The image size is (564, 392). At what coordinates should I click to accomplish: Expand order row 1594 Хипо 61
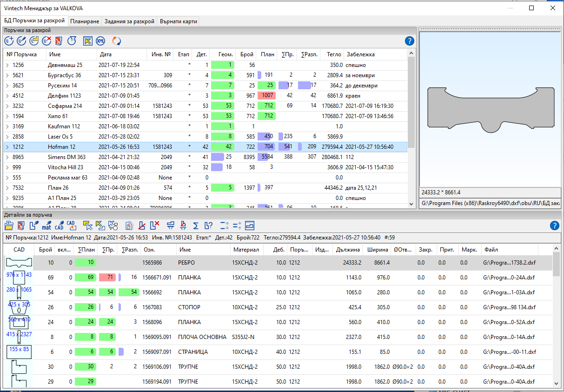(7, 116)
